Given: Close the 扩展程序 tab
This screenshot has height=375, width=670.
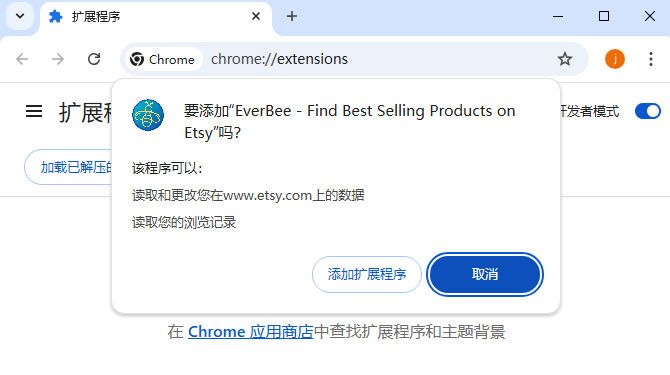Looking at the screenshot, I should coord(256,16).
